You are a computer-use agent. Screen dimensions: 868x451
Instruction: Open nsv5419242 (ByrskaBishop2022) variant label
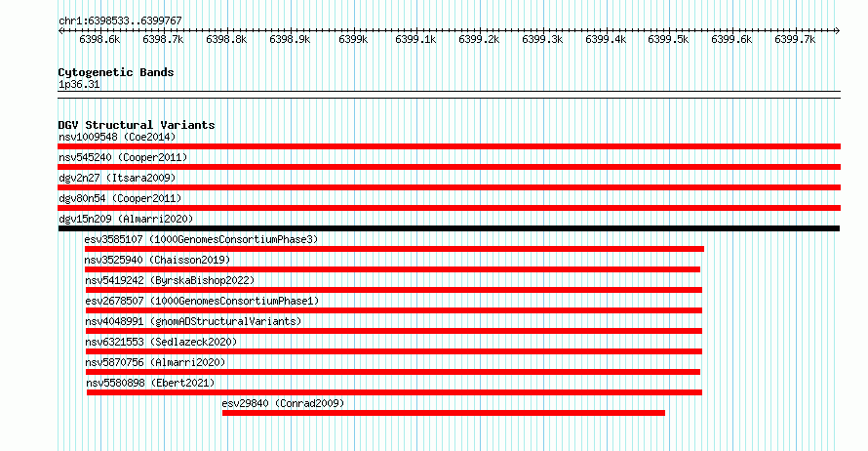170,280
